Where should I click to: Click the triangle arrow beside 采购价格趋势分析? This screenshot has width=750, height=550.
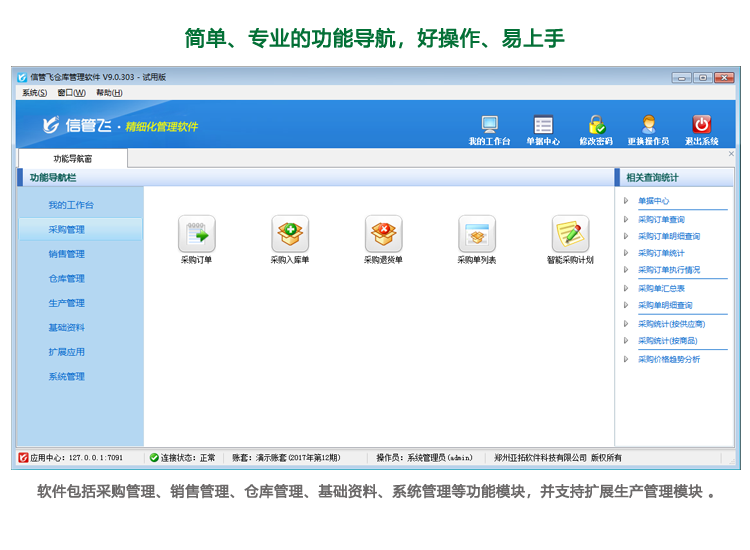coord(626,359)
